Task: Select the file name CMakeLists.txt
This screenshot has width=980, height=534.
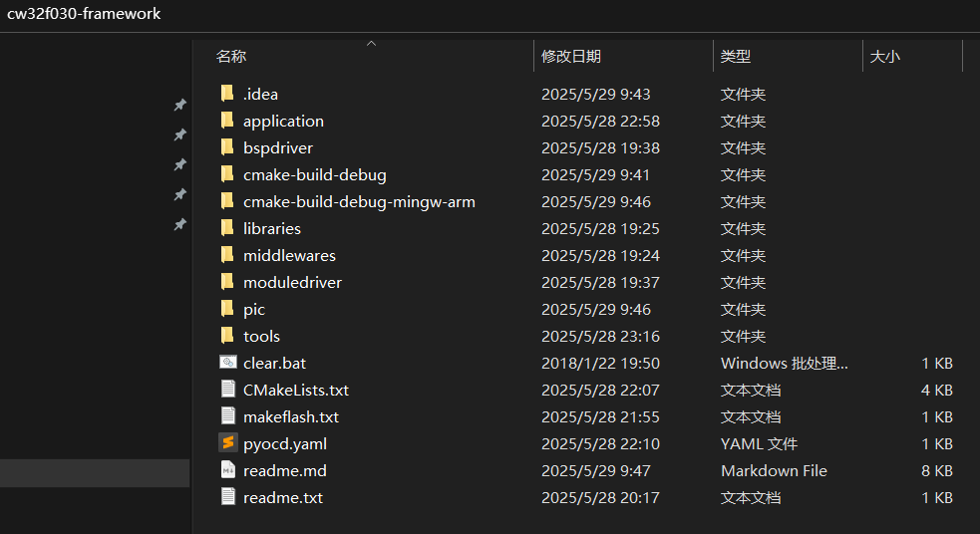Action: click(296, 390)
